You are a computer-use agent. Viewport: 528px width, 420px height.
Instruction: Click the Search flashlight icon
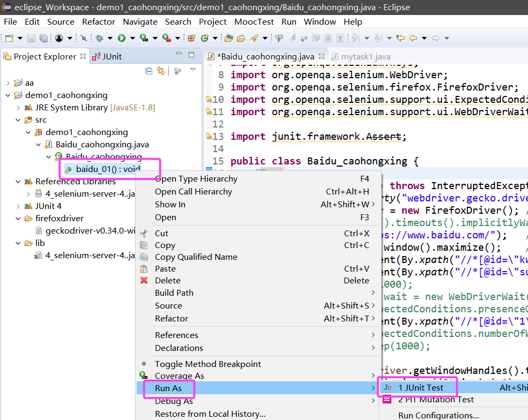click(254, 38)
